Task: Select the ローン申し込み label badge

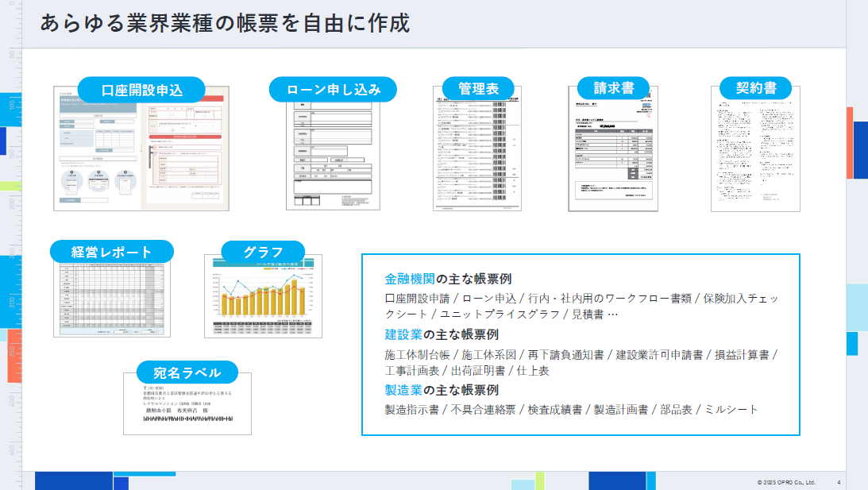Action: tap(334, 89)
